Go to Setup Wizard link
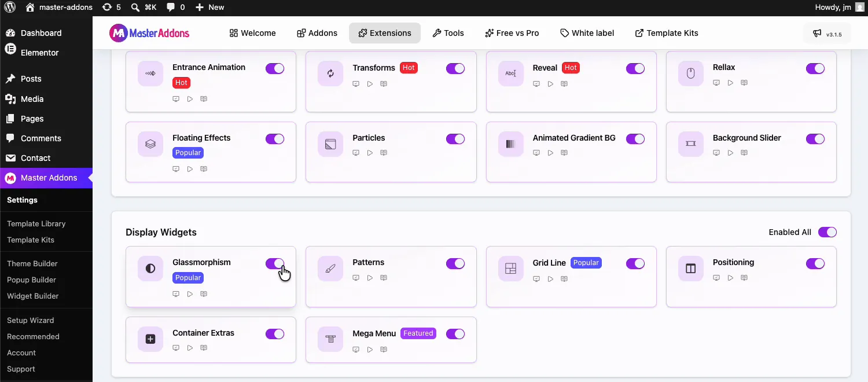Screen dimensions: 868x382 31,320
